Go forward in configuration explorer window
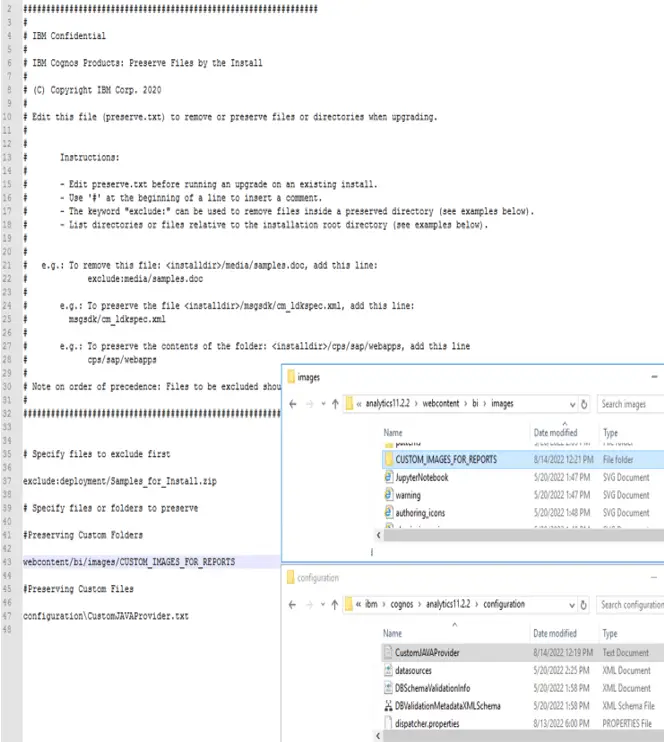 (x=309, y=605)
